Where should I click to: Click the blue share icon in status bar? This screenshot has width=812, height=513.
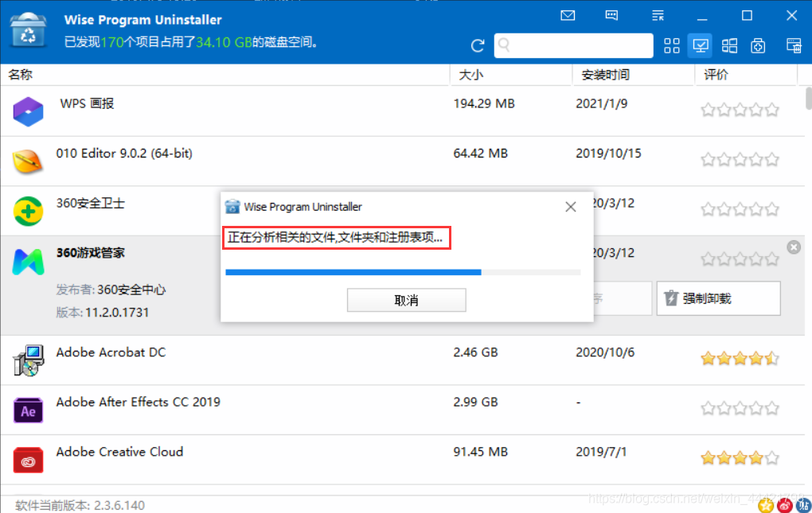(803, 505)
